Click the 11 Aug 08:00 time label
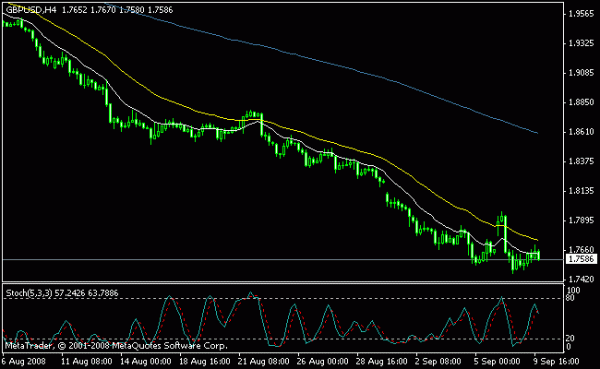Screen dimensions: 600x369 coord(86,361)
